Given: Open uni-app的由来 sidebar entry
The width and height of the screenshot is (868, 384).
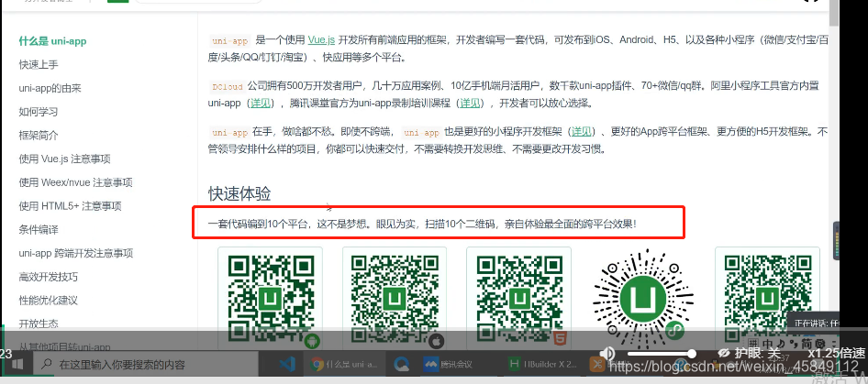Looking at the screenshot, I should pos(50,89).
